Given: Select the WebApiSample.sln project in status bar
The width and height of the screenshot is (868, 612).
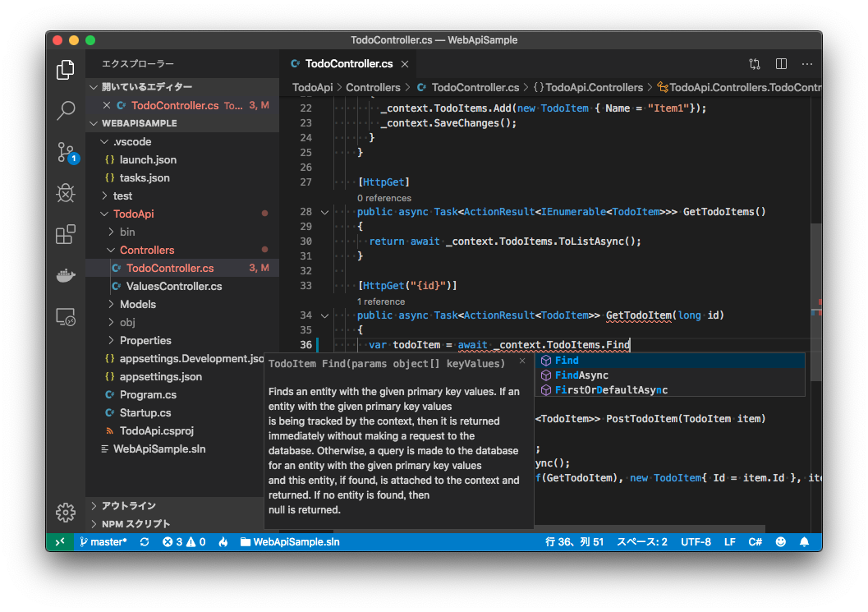Looking at the screenshot, I should pyautogui.click(x=290, y=541).
